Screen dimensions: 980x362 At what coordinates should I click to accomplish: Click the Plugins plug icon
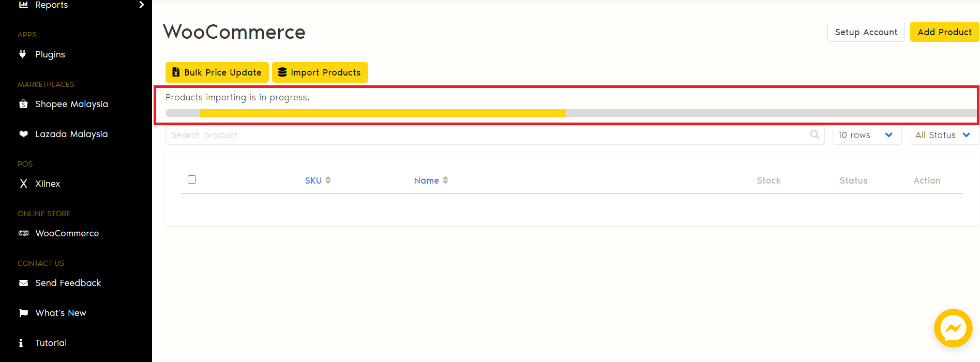[x=23, y=54]
